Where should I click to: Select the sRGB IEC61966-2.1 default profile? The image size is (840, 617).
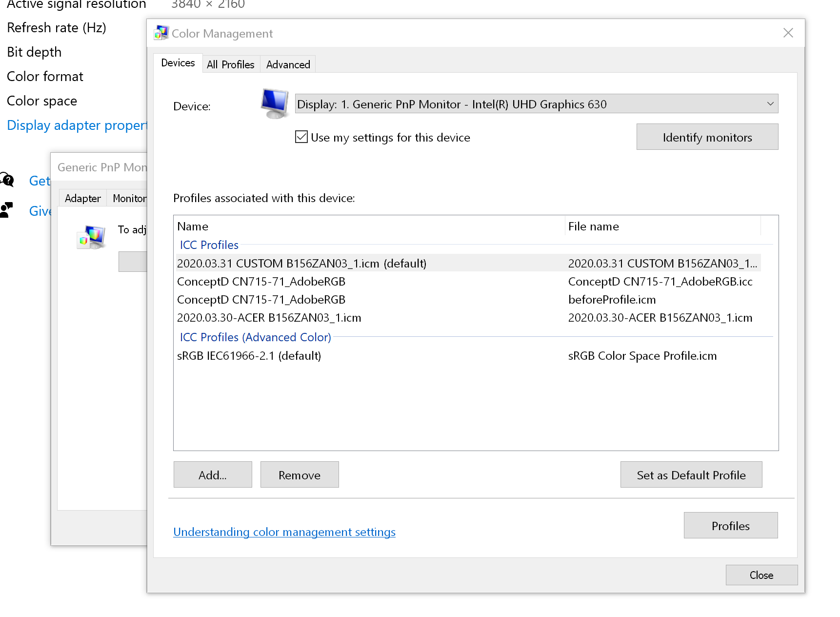[x=249, y=356]
